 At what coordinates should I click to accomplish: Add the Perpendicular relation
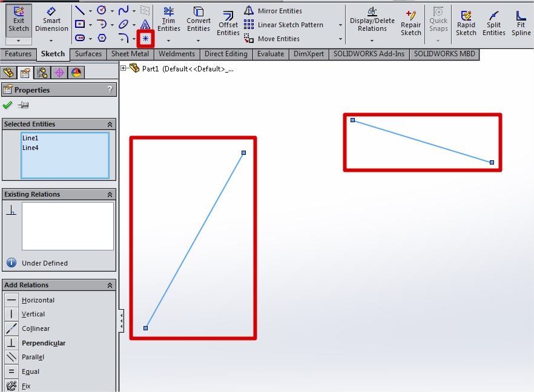click(x=44, y=343)
